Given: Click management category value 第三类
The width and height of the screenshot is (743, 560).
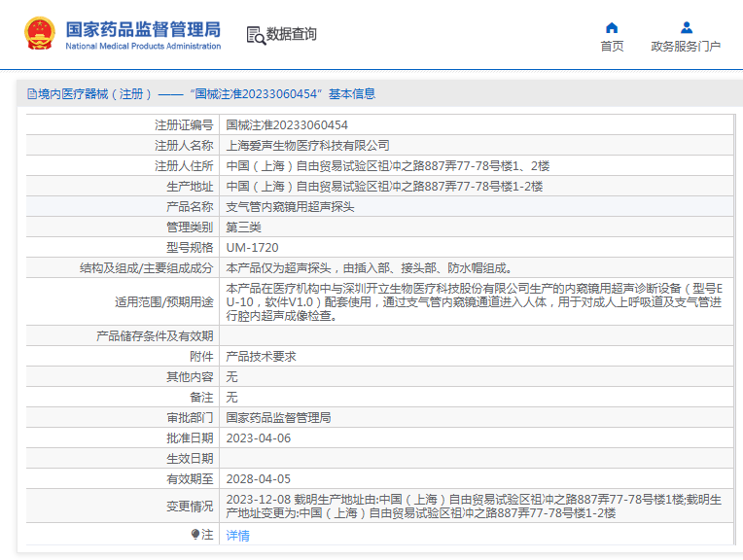Looking at the screenshot, I should click(x=243, y=227).
